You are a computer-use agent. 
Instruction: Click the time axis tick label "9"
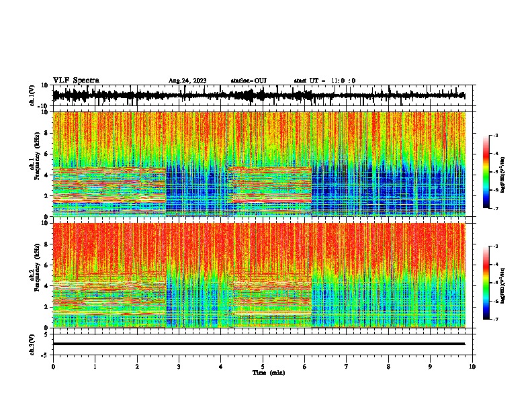coord(430,366)
